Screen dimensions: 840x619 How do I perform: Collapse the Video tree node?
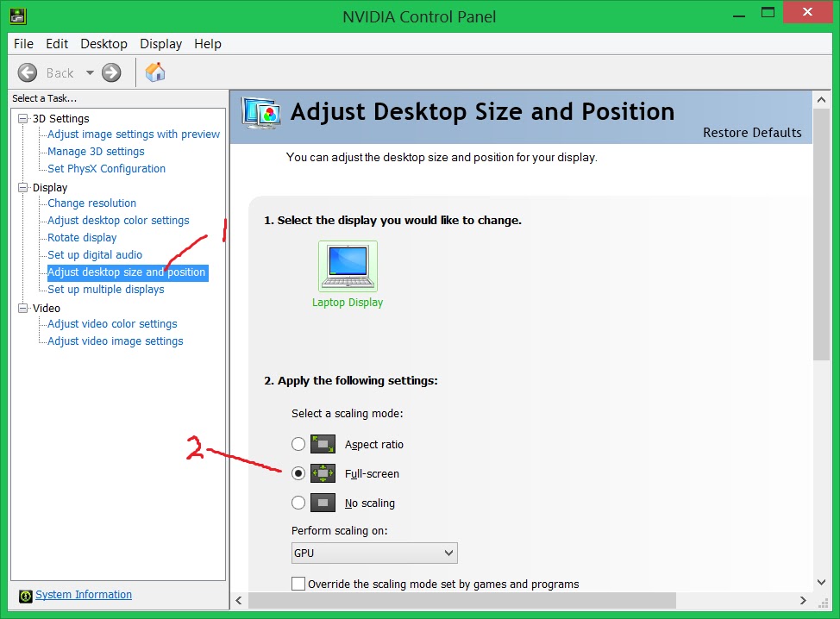click(23, 308)
